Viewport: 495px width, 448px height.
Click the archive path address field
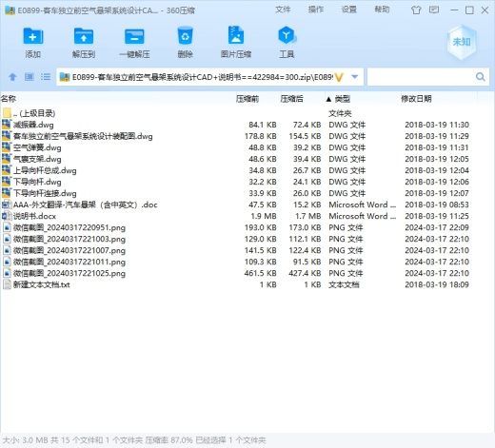[202, 77]
